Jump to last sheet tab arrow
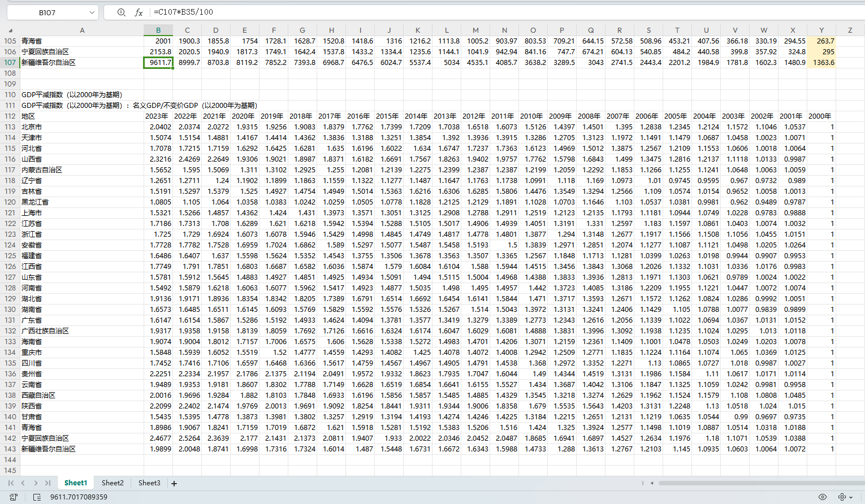Image resolution: width=865 pixels, height=504 pixels. pos(48,483)
